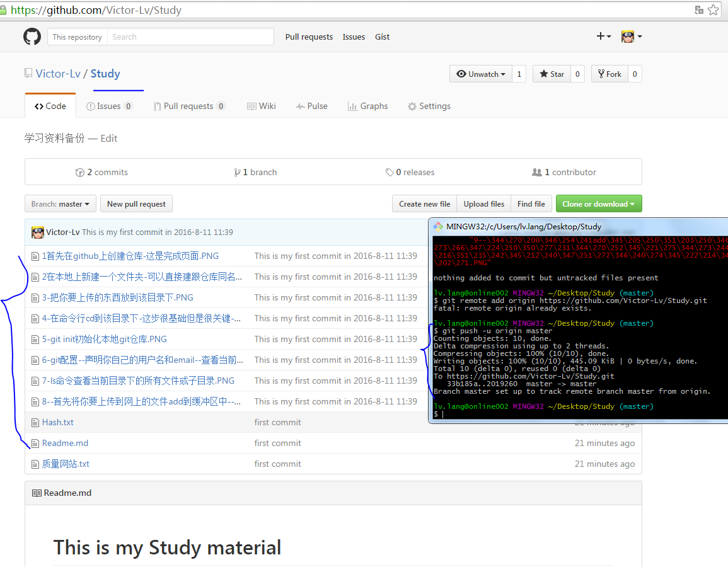Expand the Unwatch dropdown button

click(x=481, y=74)
